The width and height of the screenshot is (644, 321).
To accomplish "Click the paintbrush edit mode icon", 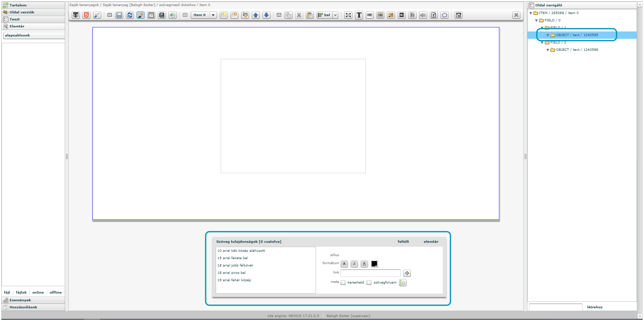I will point(141,15).
